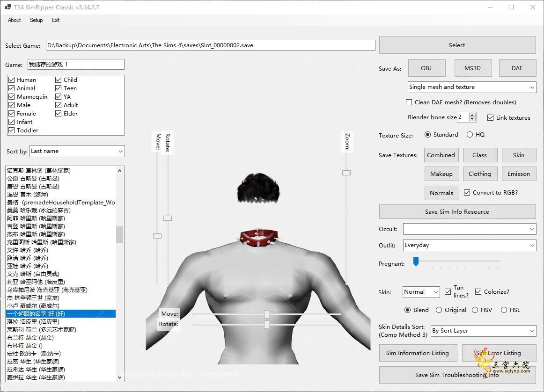Click the horizontal Move slider handle

coord(266,314)
